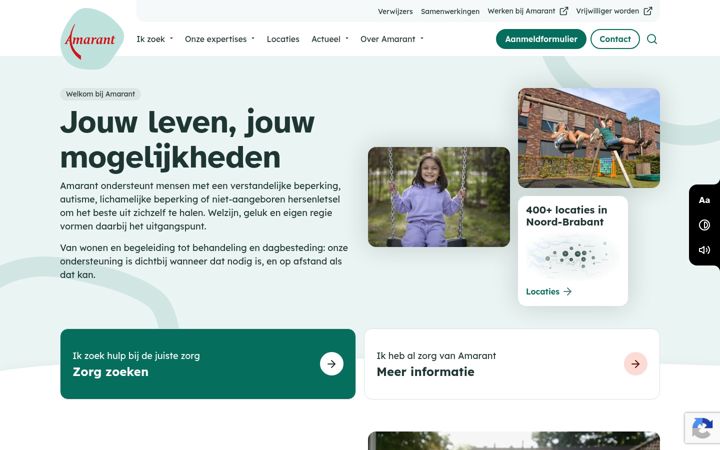Click the arrow circle on the Zorg zoeken card
Image resolution: width=720 pixels, height=450 pixels.
[332, 364]
